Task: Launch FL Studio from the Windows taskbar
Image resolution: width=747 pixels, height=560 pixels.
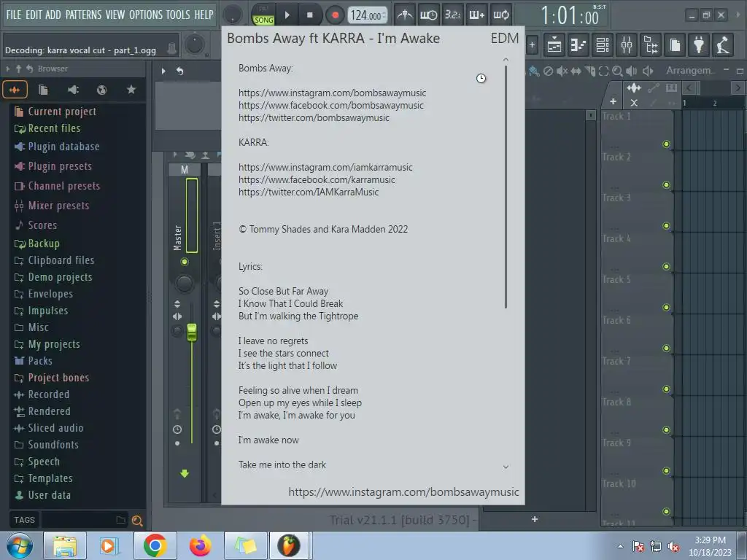Action: (x=289, y=545)
